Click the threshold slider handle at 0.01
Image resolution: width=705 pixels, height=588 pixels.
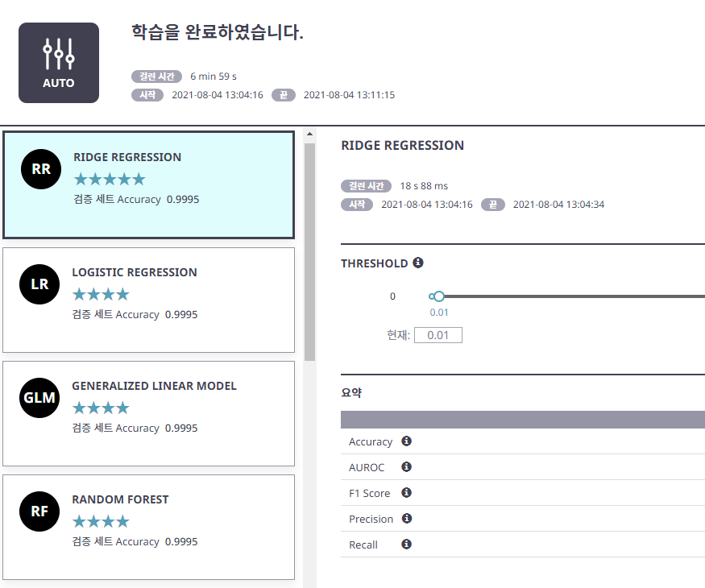click(438, 296)
